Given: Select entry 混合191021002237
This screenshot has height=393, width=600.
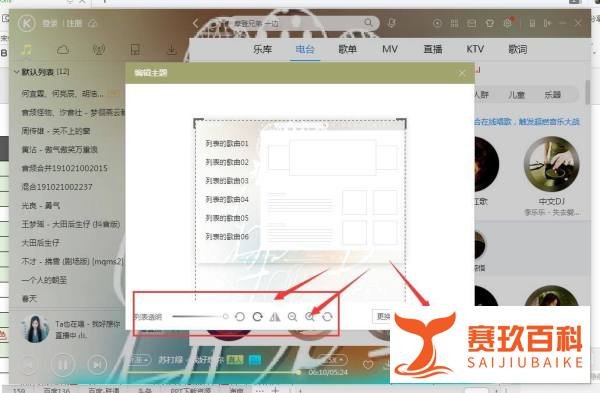Looking at the screenshot, I should click(x=57, y=187).
